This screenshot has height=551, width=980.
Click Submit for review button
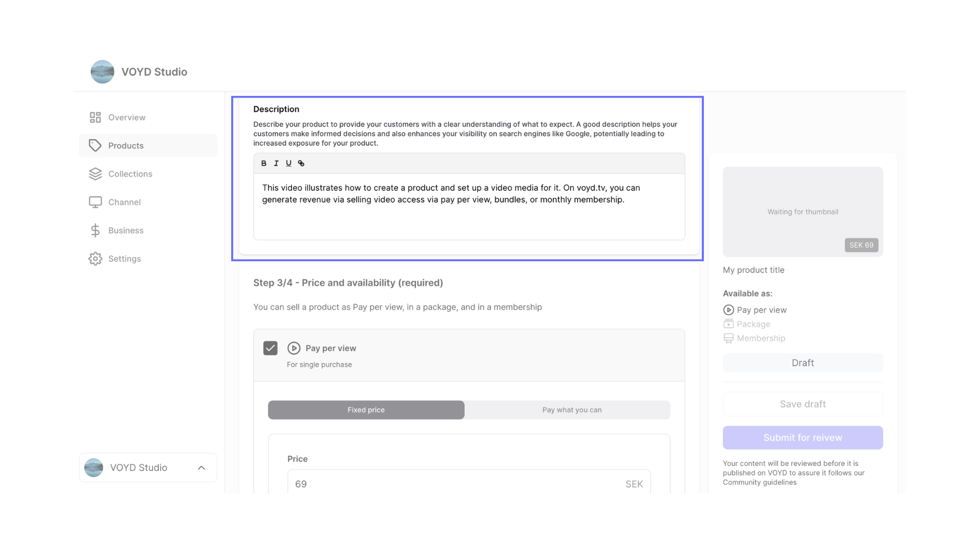click(x=802, y=437)
